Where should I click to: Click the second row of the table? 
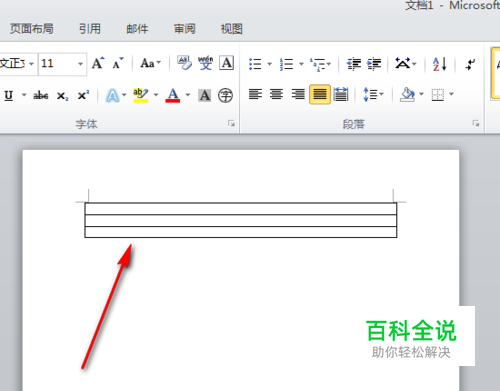point(241,221)
